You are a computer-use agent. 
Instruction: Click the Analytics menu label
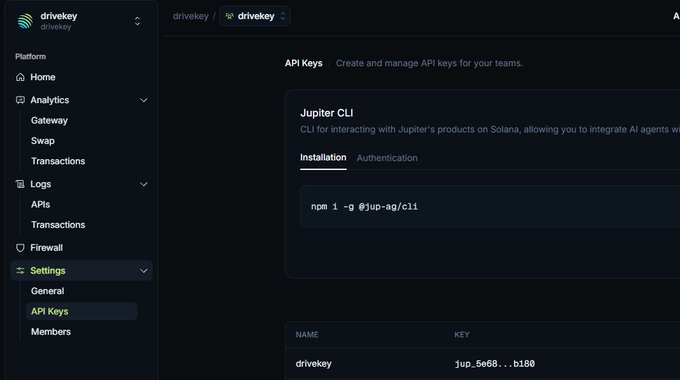(x=49, y=100)
